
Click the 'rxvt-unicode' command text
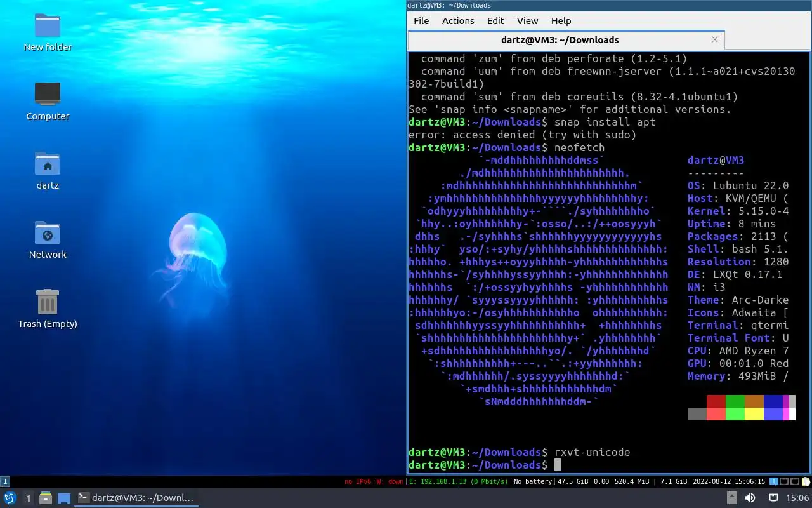(593, 452)
